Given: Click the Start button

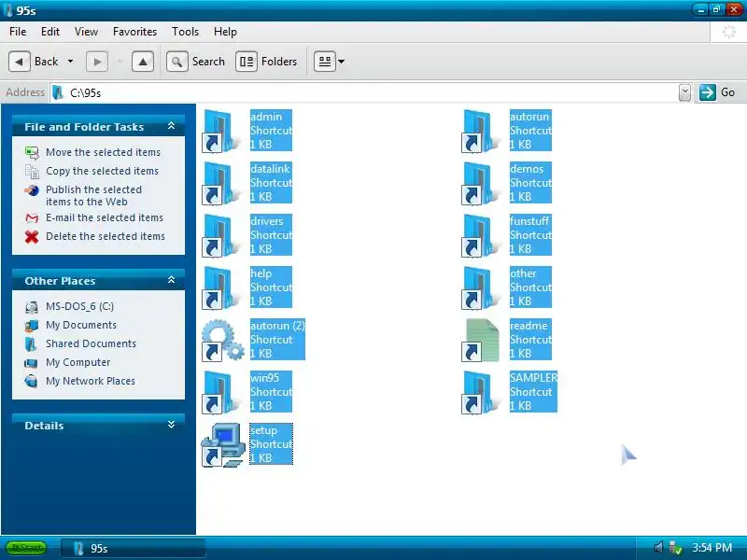Looking at the screenshot, I should click(x=26, y=548).
